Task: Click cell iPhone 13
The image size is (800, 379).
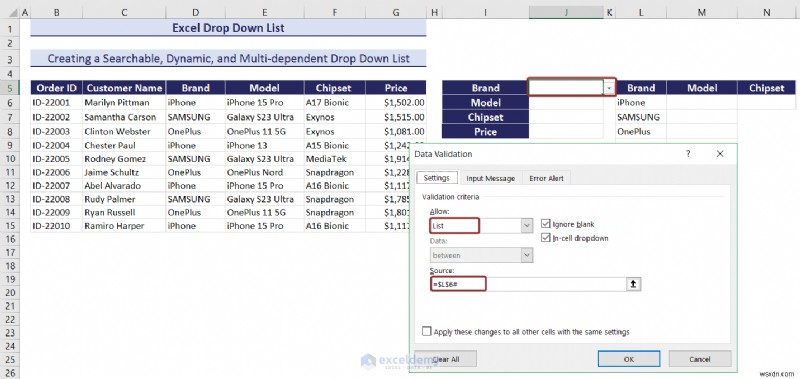Action: click(x=264, y=145)
